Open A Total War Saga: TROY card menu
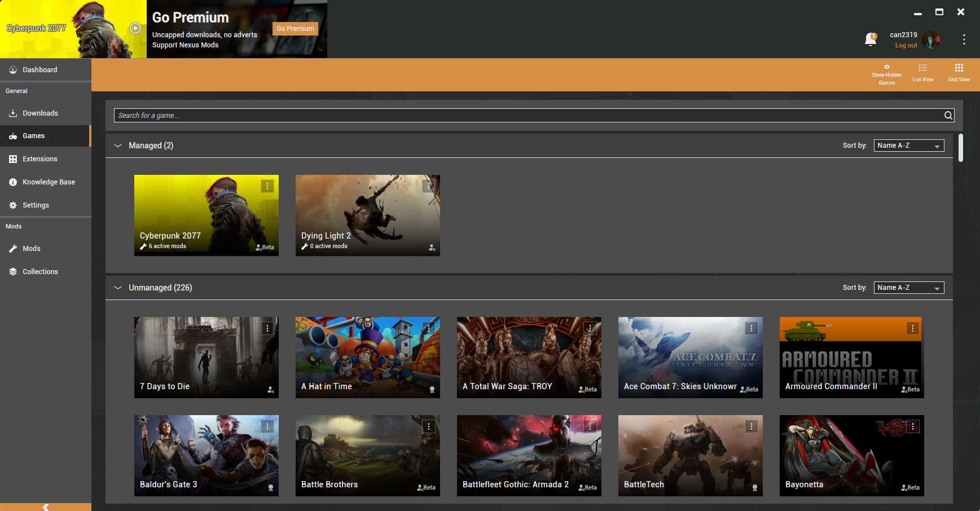The height and width of the screenshot is (511, 980). pos(590,328)
